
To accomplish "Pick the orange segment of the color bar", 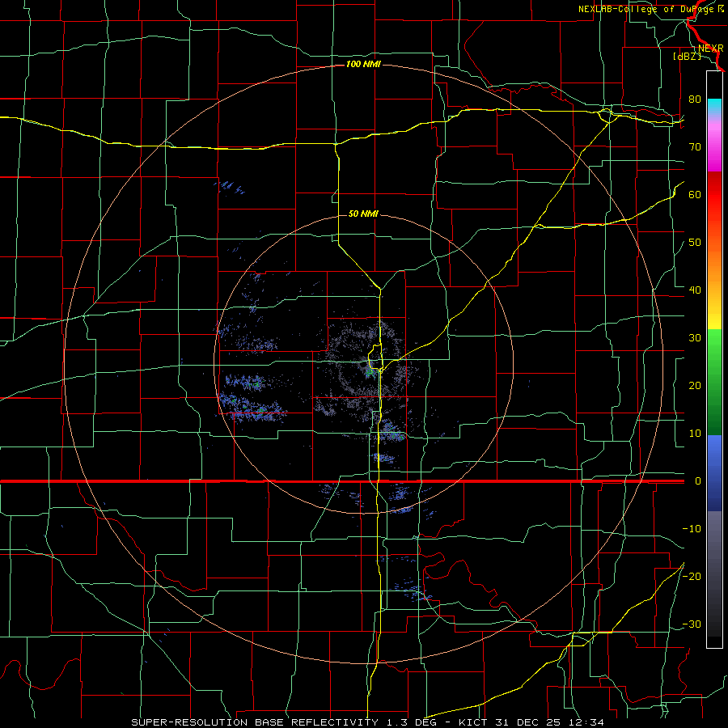I will click(x=714, y=269).
